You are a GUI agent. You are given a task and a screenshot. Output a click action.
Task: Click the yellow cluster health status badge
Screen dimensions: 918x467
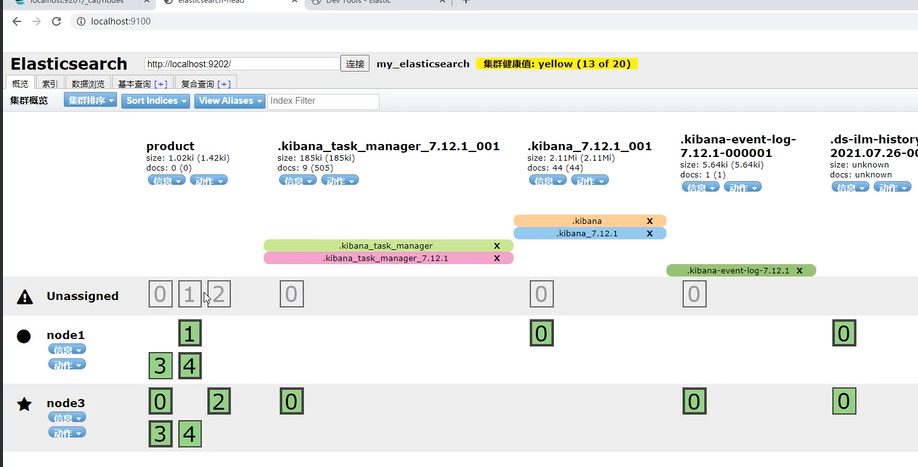pyautogui.click(x=557, y=64)
